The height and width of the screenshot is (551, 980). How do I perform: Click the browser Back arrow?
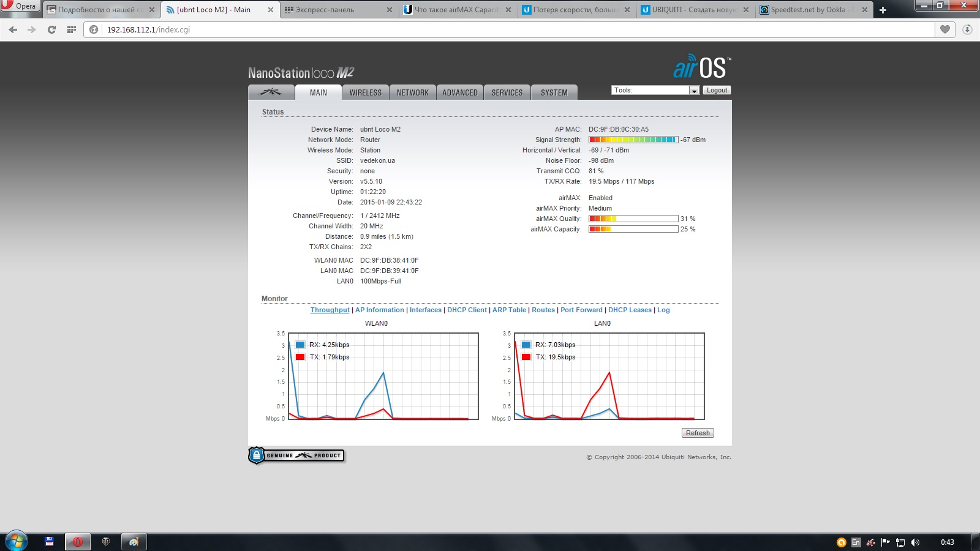pyautogui.click(x=13, y=29)
